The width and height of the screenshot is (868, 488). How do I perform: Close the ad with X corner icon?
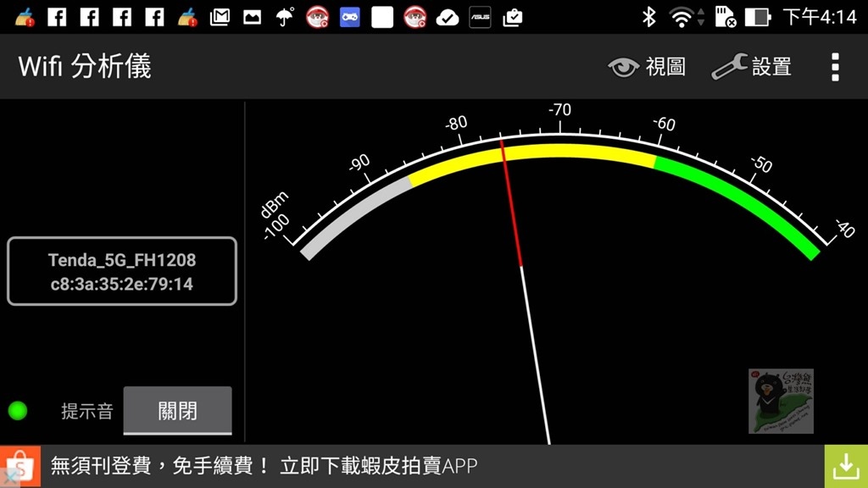(x=8, y=478)
